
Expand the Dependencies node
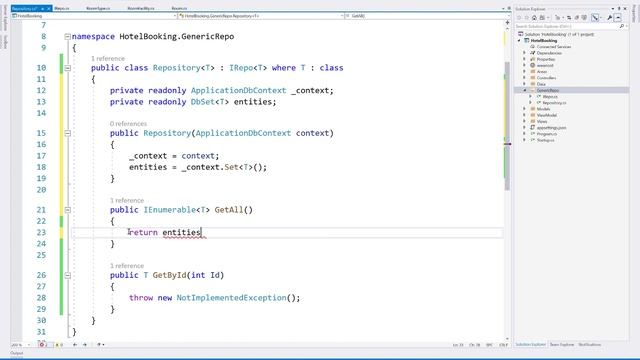pyautogui.click(x=525, y=53)
